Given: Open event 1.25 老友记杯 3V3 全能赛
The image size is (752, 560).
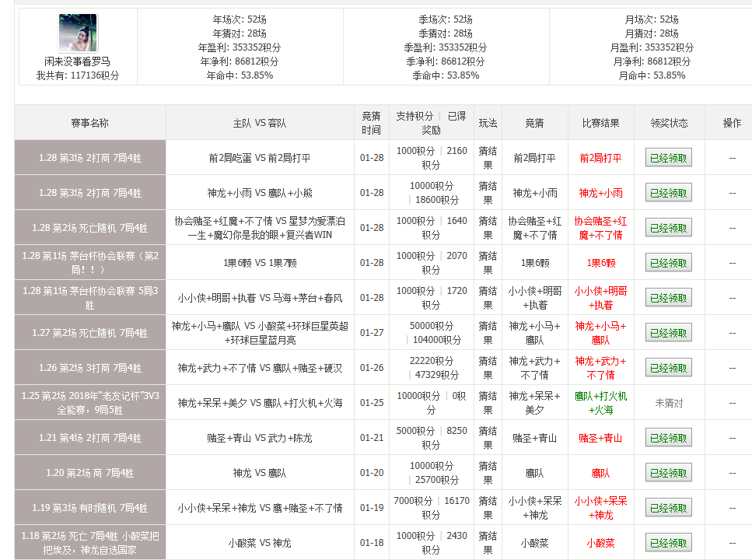Looking at the screenshot, I should (89, 402).
